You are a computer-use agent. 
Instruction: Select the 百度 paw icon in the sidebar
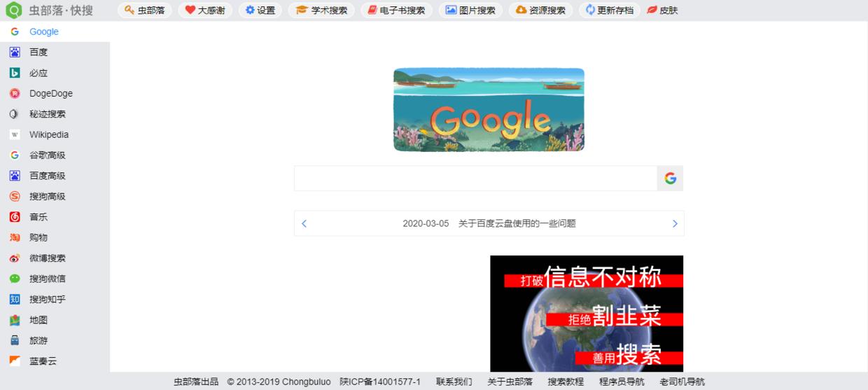click(x=15, y=52)
